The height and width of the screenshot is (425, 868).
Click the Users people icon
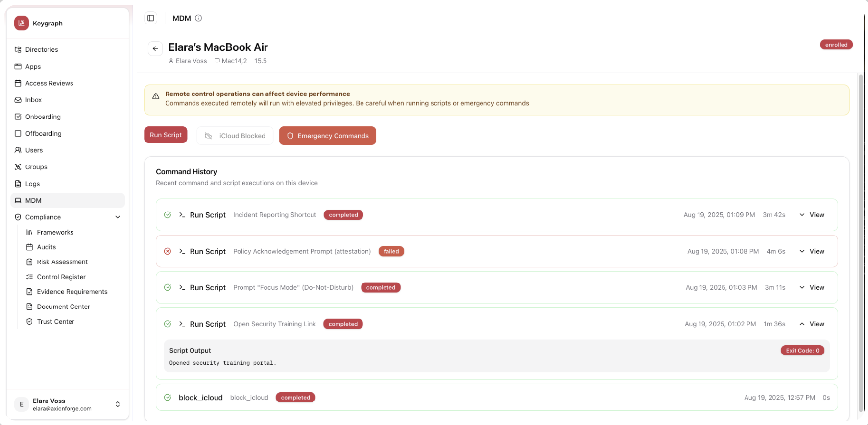[x=18, y=150]
